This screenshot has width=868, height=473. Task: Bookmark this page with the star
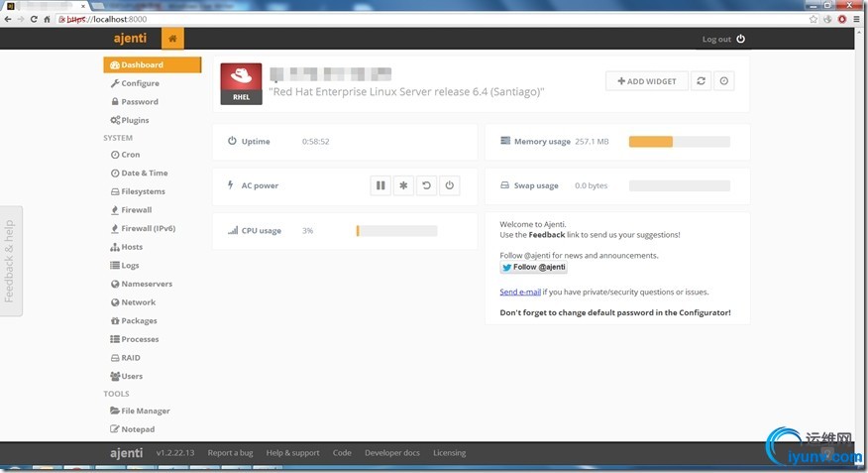[x=814, y=19]
